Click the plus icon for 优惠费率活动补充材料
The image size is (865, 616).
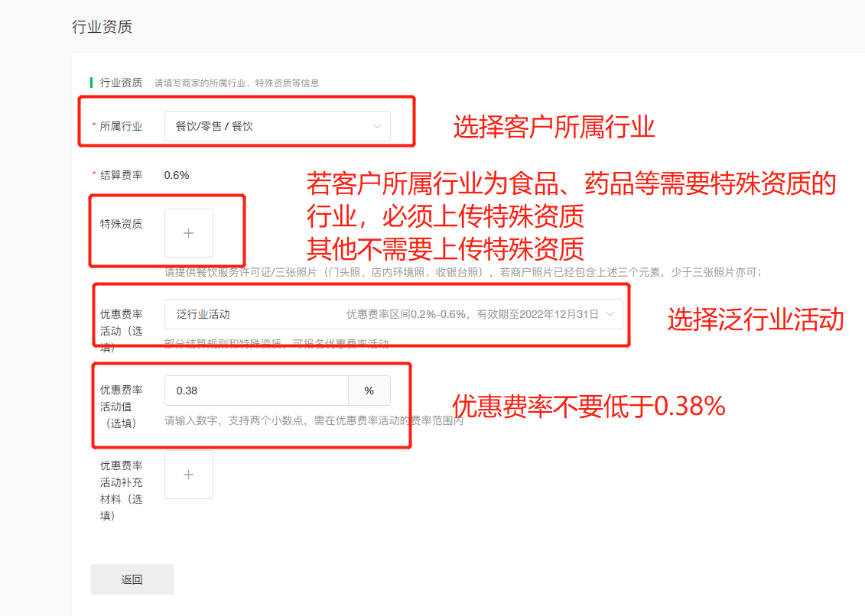click(188, 475)
